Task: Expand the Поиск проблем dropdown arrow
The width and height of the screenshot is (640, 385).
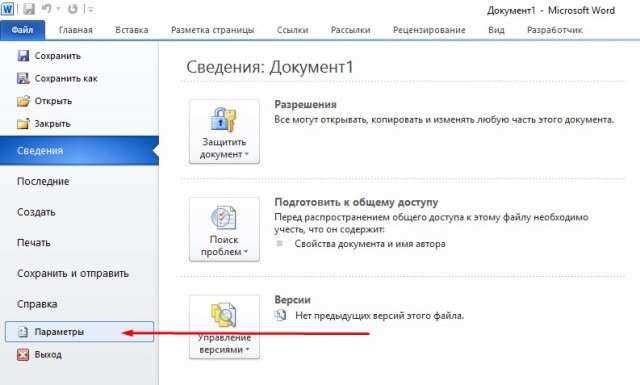Action: 246,252
